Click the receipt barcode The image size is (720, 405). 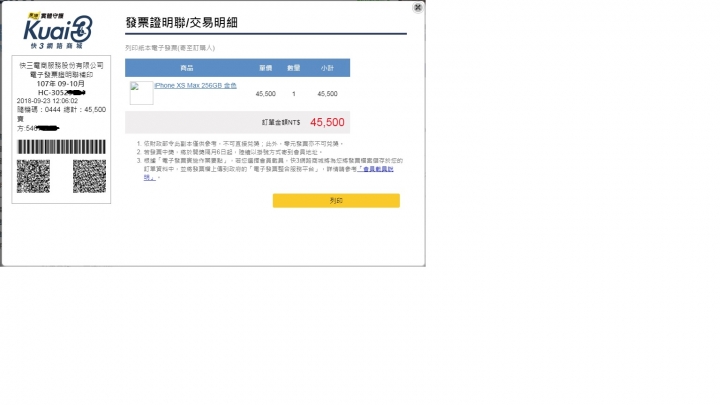point(62,147)
